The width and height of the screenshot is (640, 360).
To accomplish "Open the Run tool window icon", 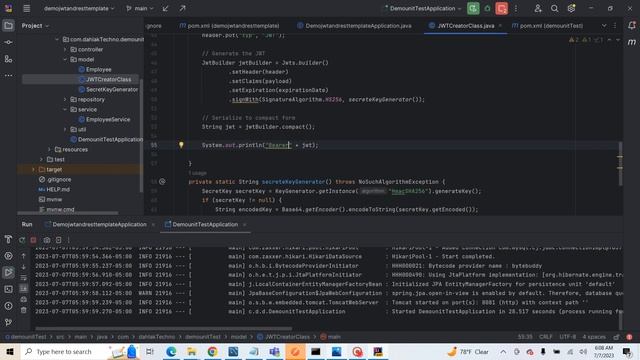I will tap(8, 272).
